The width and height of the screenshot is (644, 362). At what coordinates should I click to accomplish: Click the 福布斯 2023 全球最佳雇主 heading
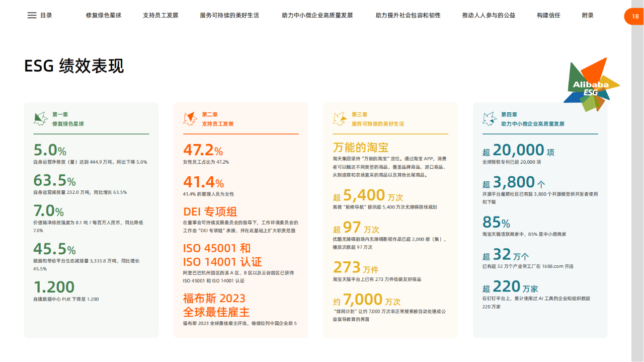coord(216,305)
